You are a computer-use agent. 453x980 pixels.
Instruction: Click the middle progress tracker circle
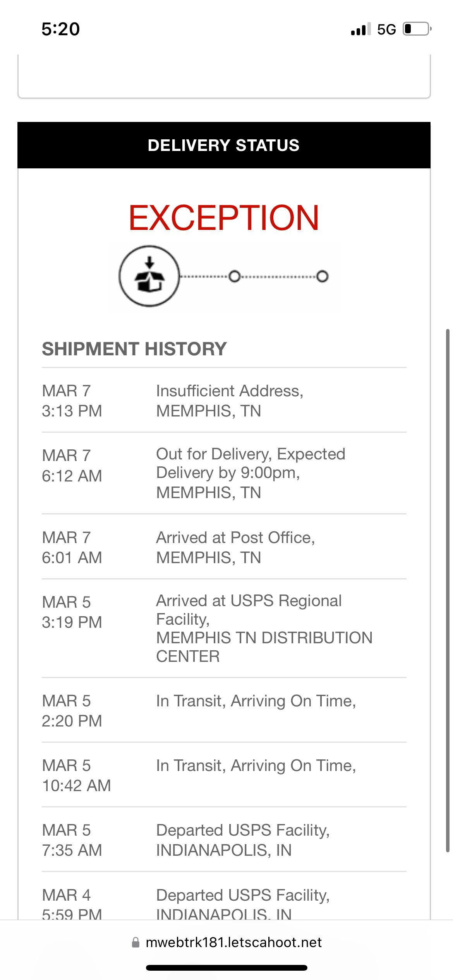(234, 276)
